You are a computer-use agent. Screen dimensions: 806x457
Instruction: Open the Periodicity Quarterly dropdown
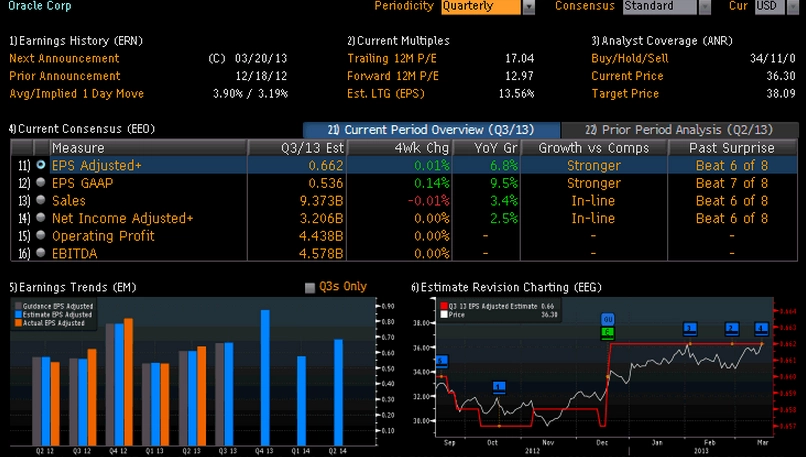528,7
